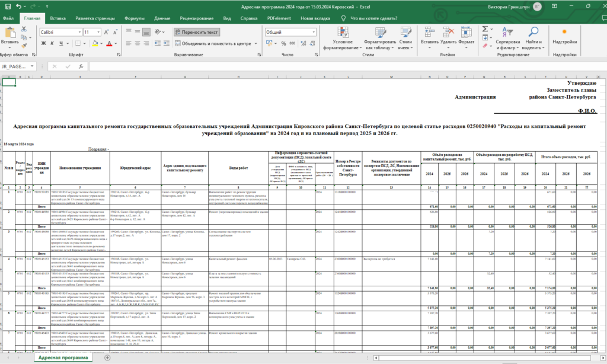This screenshot has width=607, height=364.
Task: Click the Save icon in quick access toolbar
Action: (x=7, y=6)
